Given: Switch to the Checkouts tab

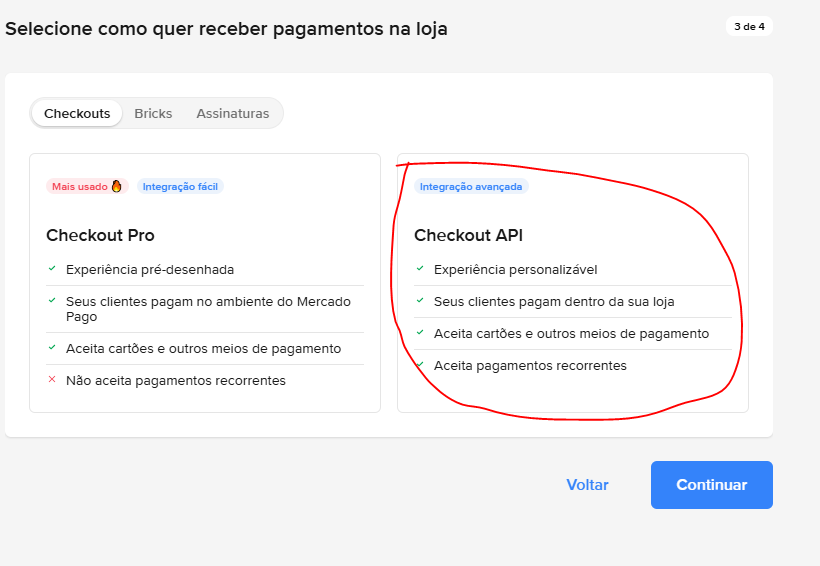Looking at the screenshot, I should point(77,113).
